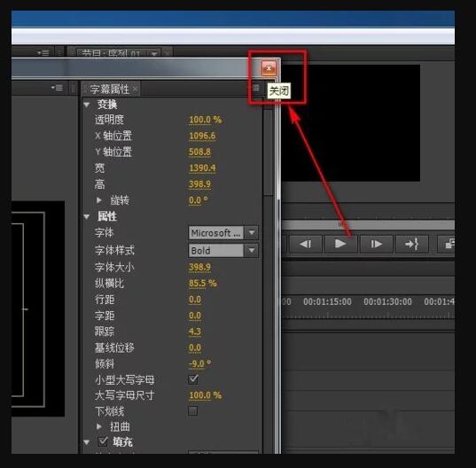The height and width of the screenshot is (468, 476).
Task: Click the program monitor black preview area
Action: pos(351,123)
